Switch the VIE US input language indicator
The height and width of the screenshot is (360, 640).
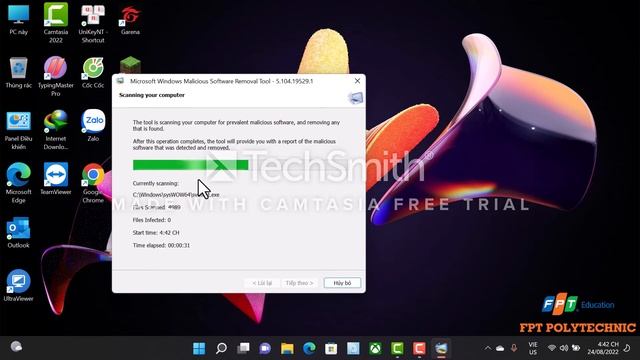tap(533, 348)
